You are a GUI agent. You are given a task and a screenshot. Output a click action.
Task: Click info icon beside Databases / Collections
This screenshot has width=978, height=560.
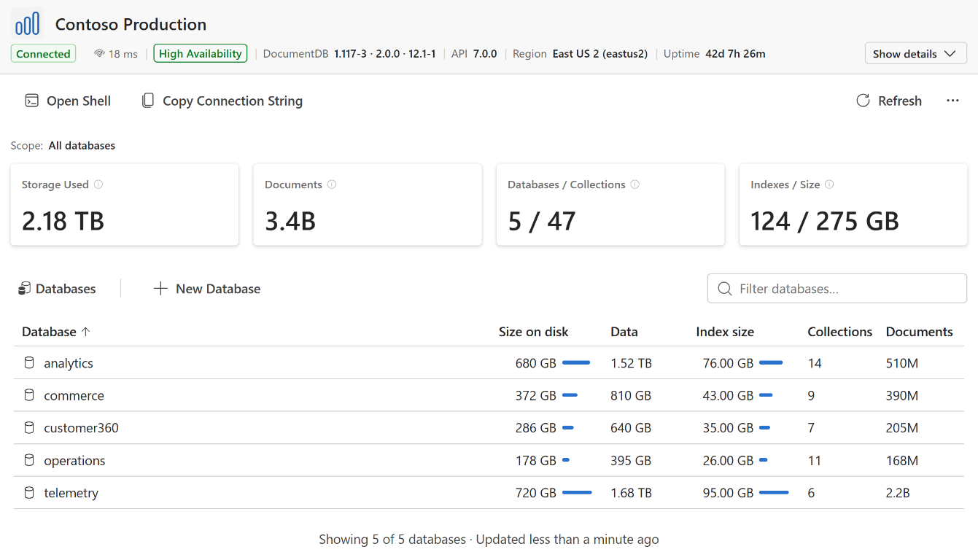pos(634,184)
